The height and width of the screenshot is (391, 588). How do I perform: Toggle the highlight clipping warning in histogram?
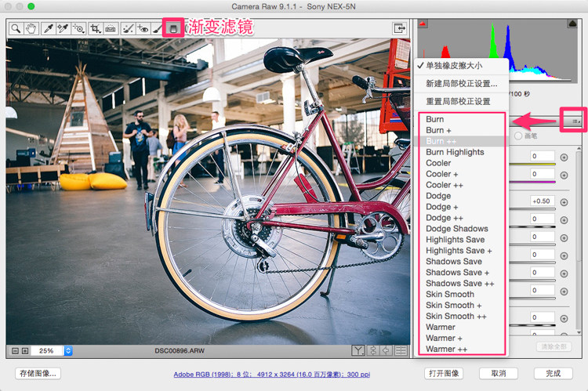[572, 24]
